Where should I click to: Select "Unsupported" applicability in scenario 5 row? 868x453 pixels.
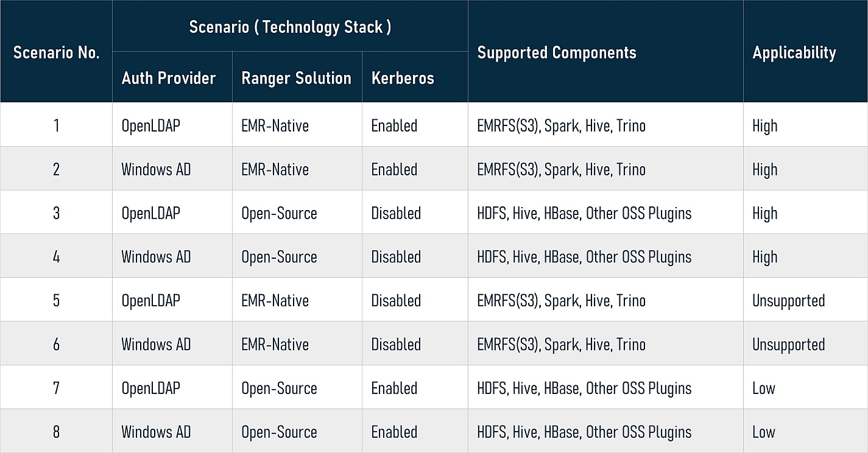(788, 301)
